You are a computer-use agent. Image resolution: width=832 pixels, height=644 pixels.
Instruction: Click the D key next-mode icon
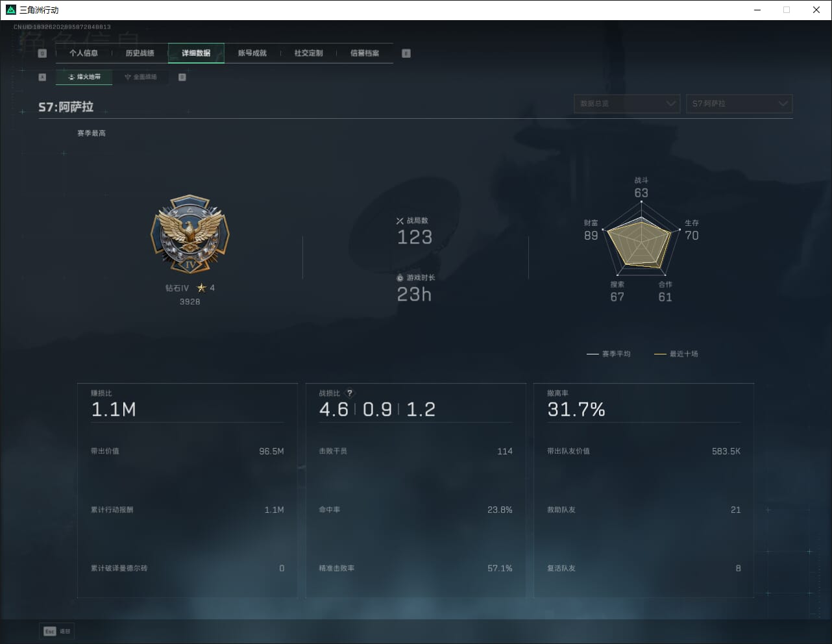coord(182,77)
